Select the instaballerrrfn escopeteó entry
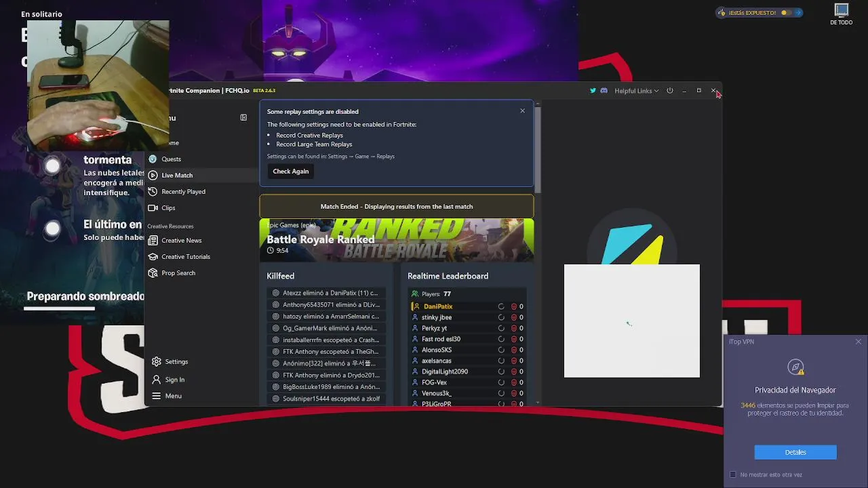Screen dimensions: 868x488 click(x=326, y=340)
